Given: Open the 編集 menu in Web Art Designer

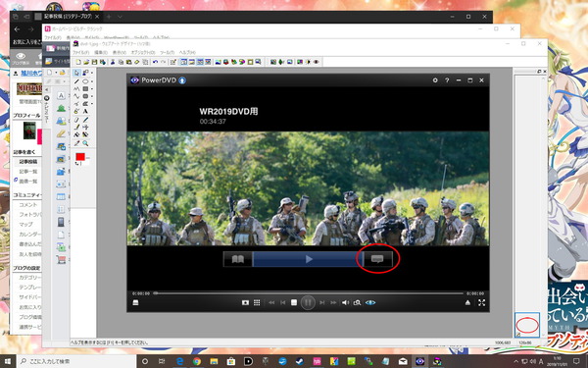Looking at the screenshot, I should pos(101,53).
